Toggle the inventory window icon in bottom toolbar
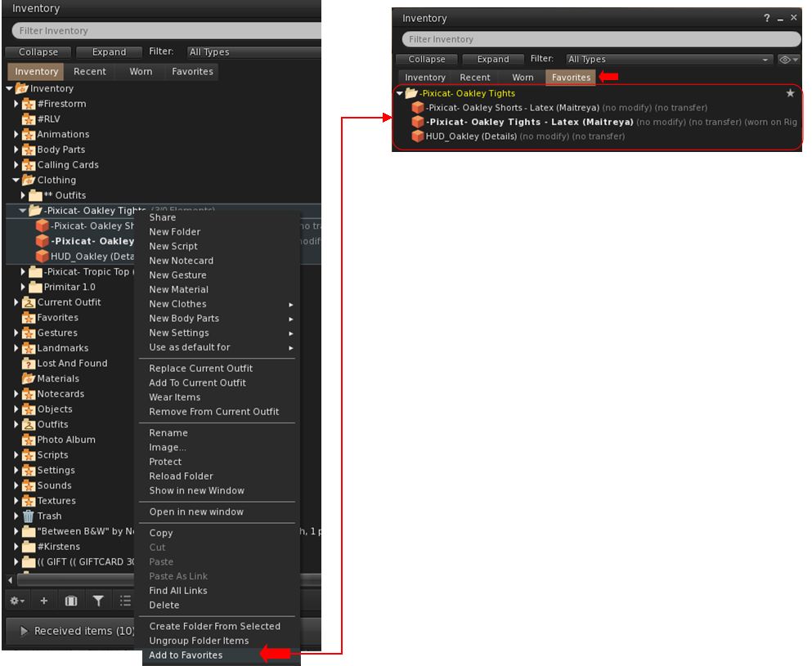The height and width of the screenshot is (666, 812). (x=71, y=601)
